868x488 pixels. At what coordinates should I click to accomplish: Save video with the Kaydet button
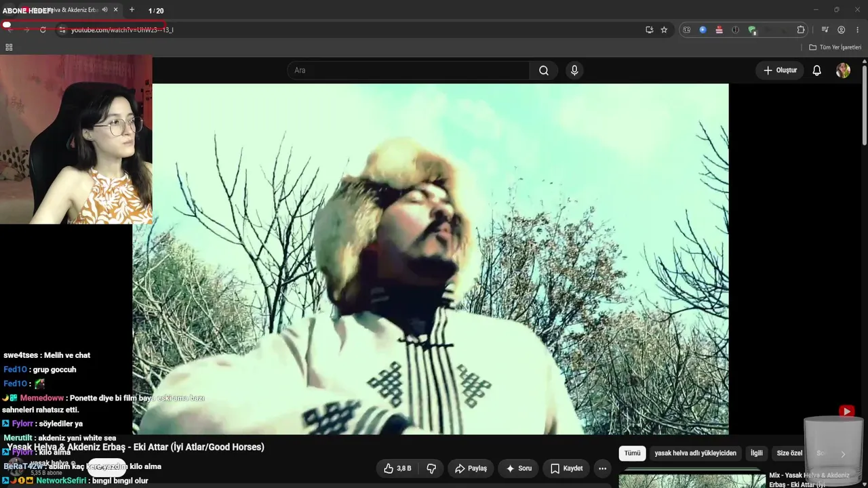566,468
